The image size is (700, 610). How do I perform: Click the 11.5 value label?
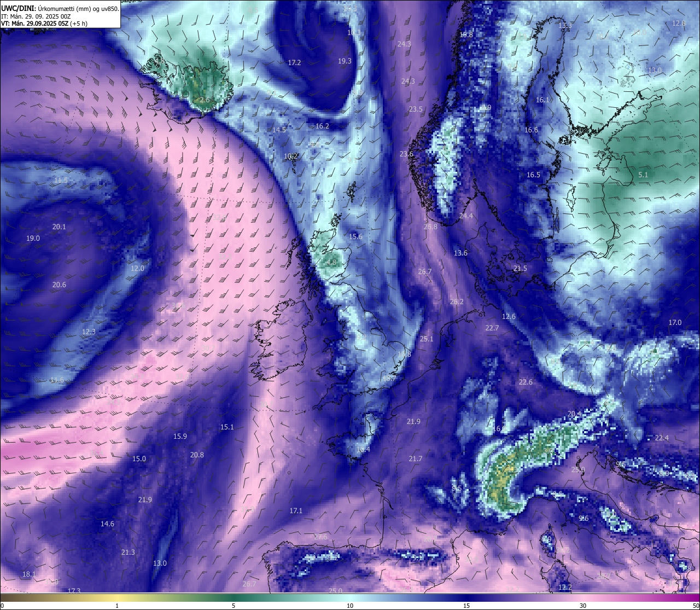coord(61,181)
